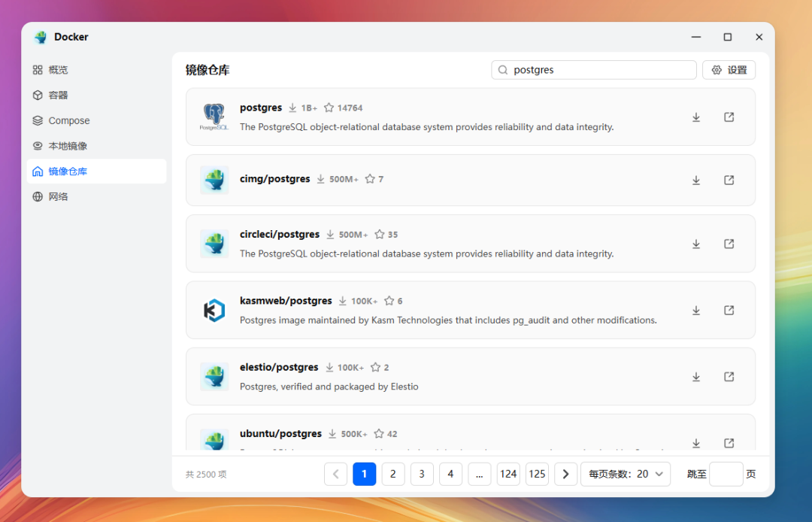Go to next page with arrow
This screenshot has height=522, width=812.
(x=565, y=474)
